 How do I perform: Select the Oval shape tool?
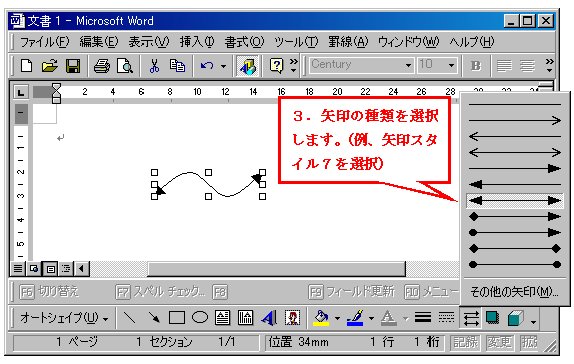click(x=200, y=317)
